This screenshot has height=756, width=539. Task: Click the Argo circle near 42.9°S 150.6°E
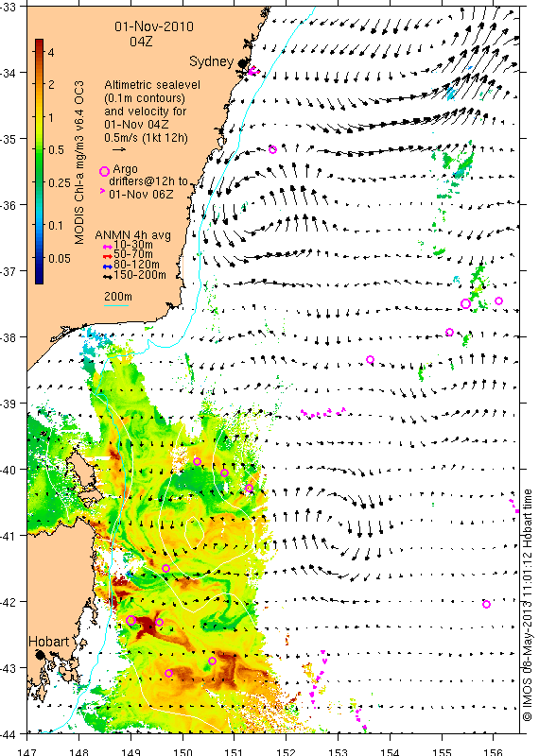[213, 661]
